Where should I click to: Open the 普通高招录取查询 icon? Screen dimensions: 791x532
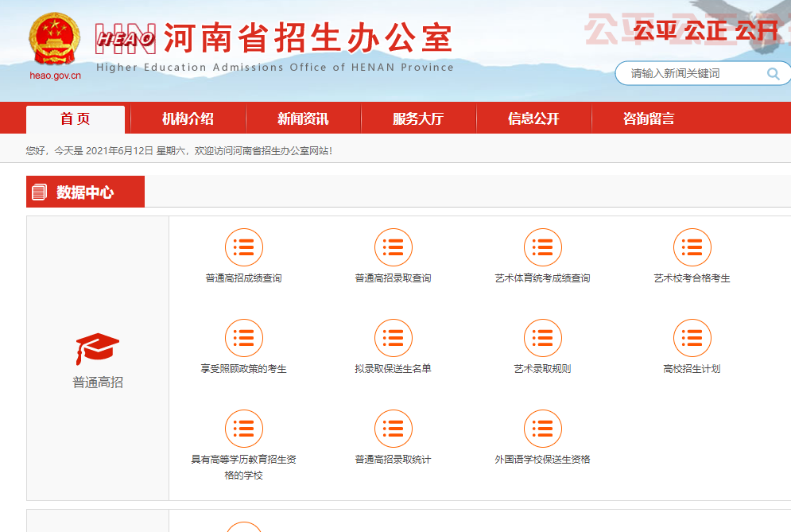pos(393,248)
